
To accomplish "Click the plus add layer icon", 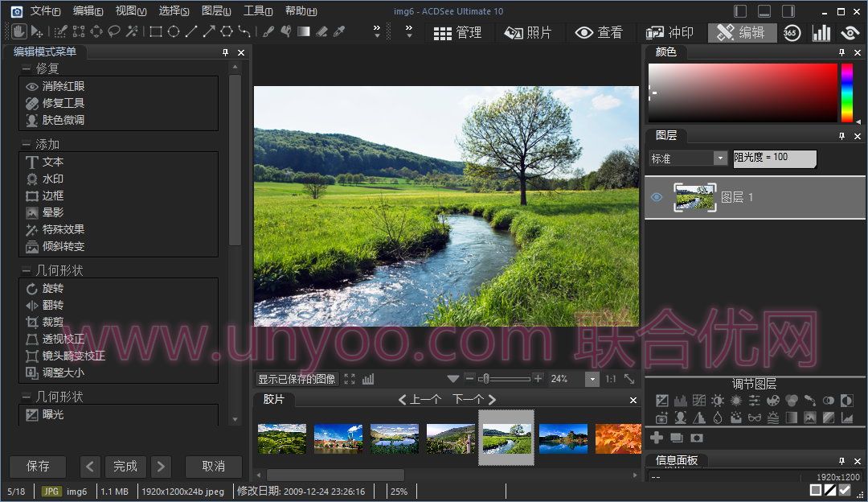I will (657, 438).
